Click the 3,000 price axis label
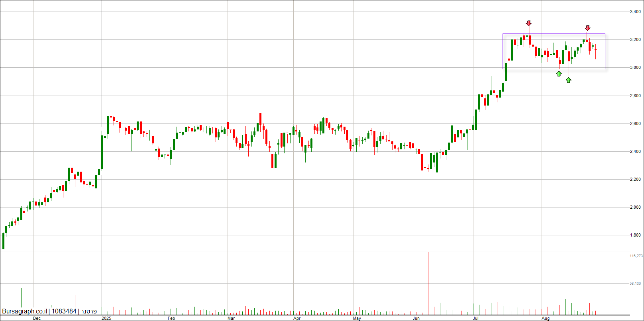Screen dimensions: 644x321 point(635,68)
